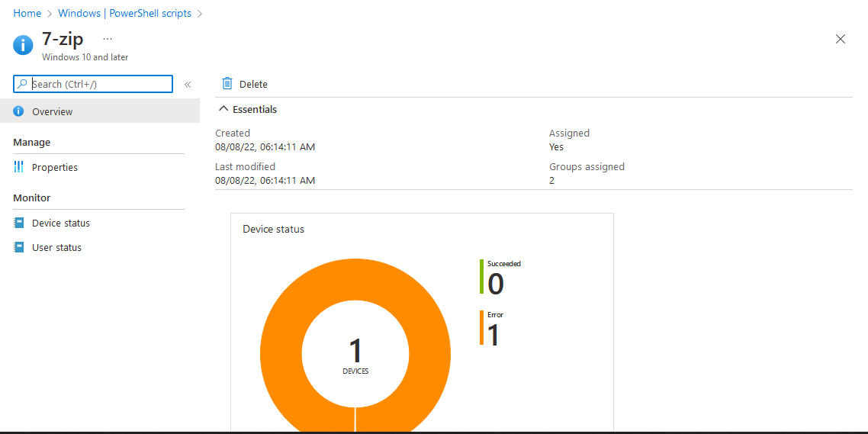Click the Assigned value Yes
The height and width of the screenshot is (434, 868).
(x=556, y=146)
